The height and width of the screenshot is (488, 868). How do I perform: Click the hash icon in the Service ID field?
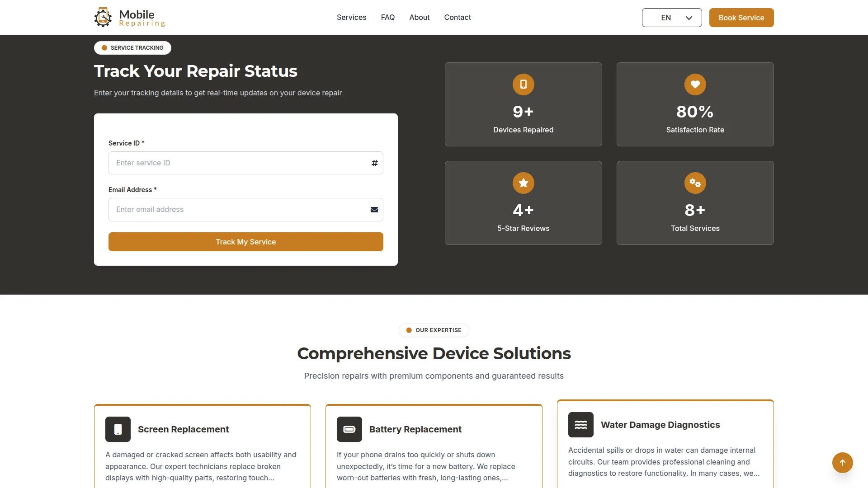coord(374,163)
